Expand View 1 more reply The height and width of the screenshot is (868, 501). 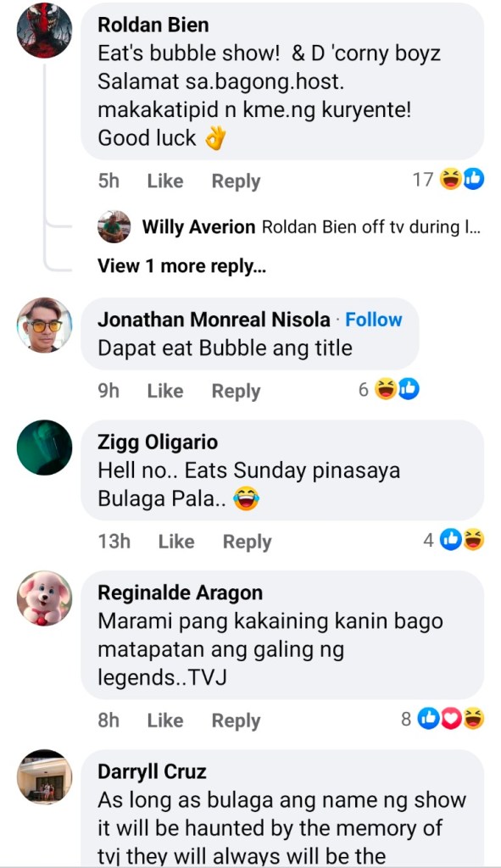(181, 266)
